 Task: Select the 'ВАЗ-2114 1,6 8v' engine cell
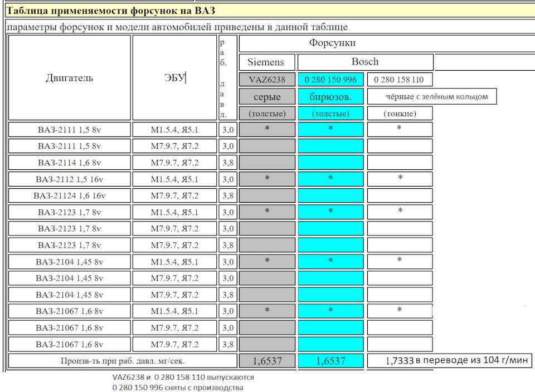[x=69, y=163]
